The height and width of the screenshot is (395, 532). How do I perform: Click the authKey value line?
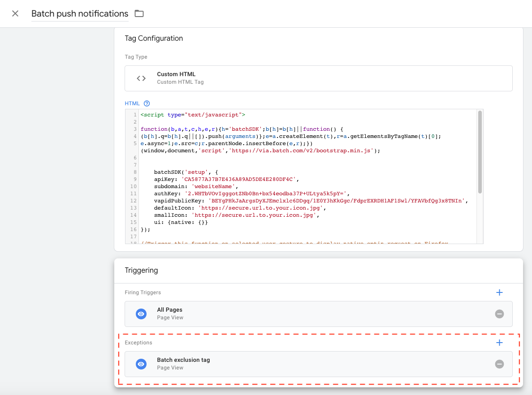click(x=251, y=193)
